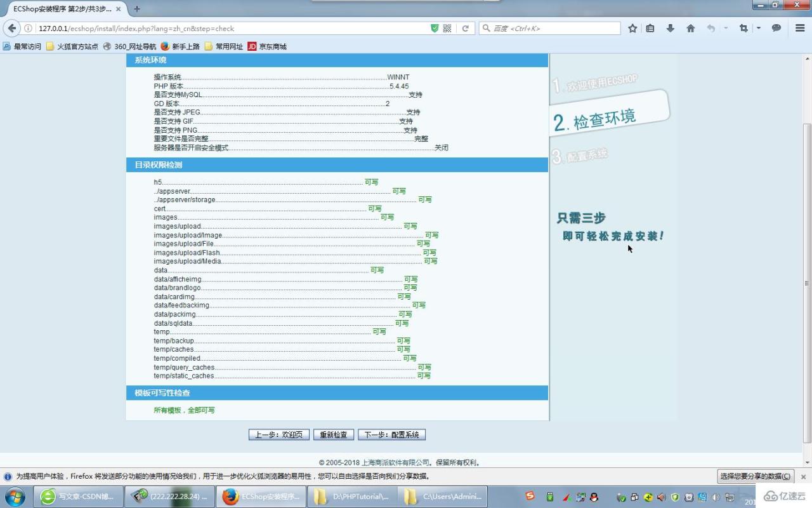Click the PHP 版本 row

(281, 86)
